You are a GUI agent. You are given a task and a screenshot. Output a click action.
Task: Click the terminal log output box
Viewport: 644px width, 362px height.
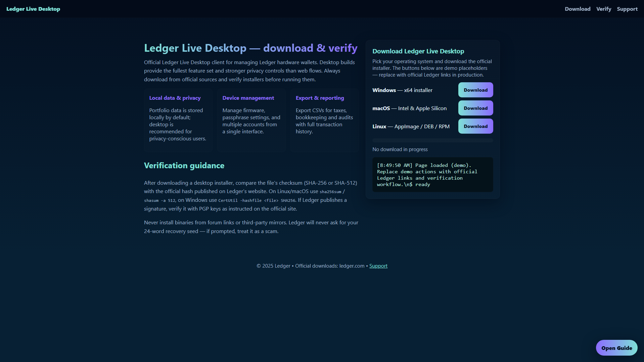point(432,175)
